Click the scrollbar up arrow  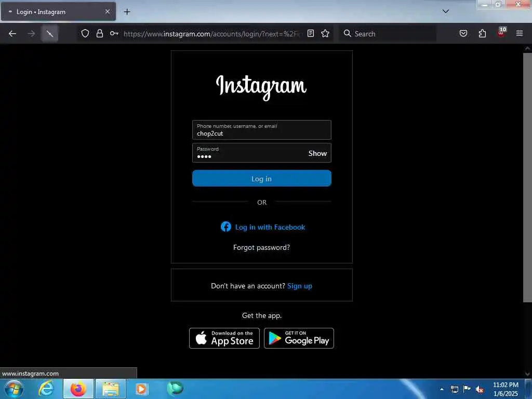[527, 48]
